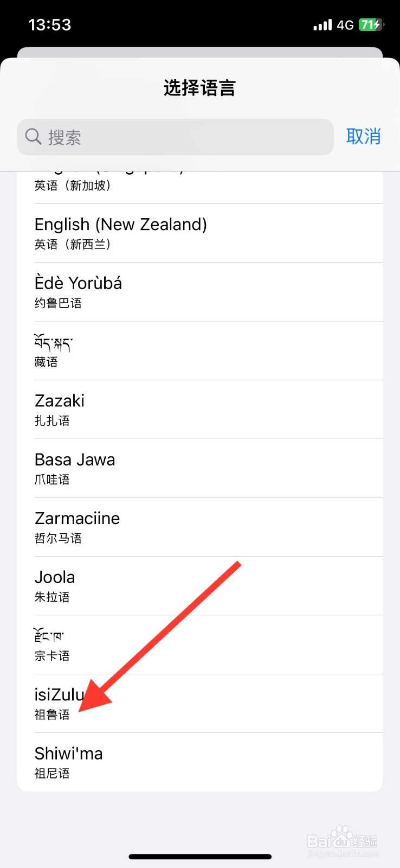Select English (New Zealand) language
400x868 pixels.
(x=199, y=233)
